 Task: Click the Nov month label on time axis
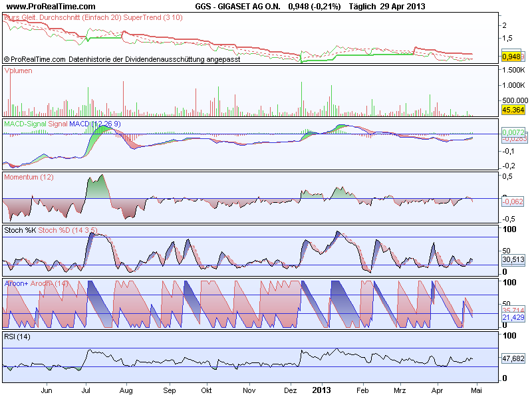pyautogui.click(x=249, y=390)
